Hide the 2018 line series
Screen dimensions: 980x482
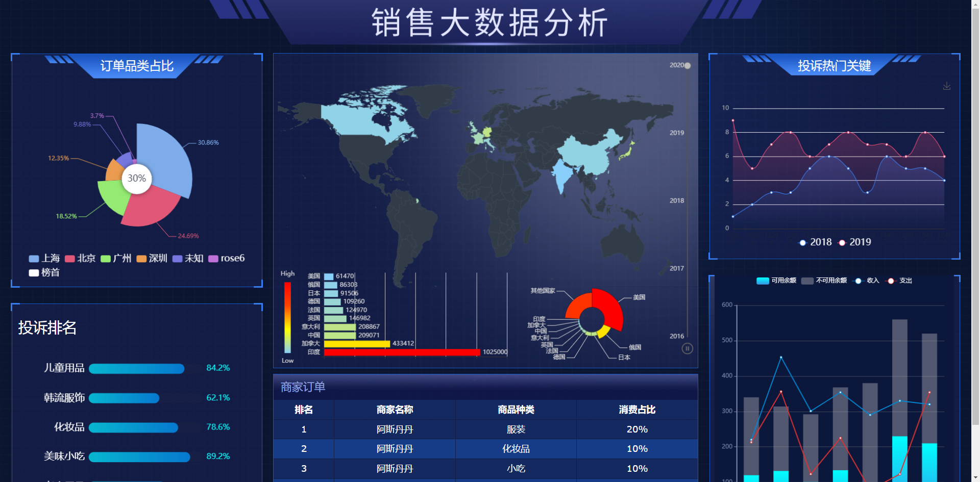point(815,242)
